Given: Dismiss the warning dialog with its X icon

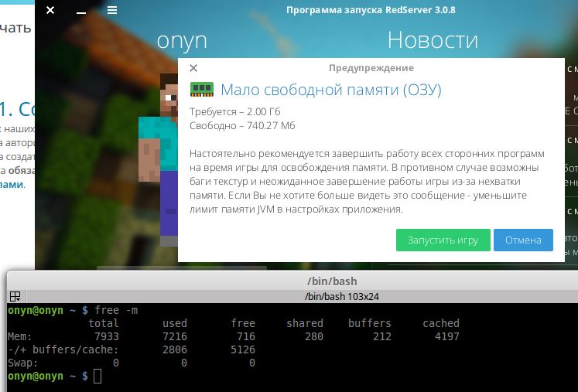Looking at the screenshot, I should pos(193,68).
